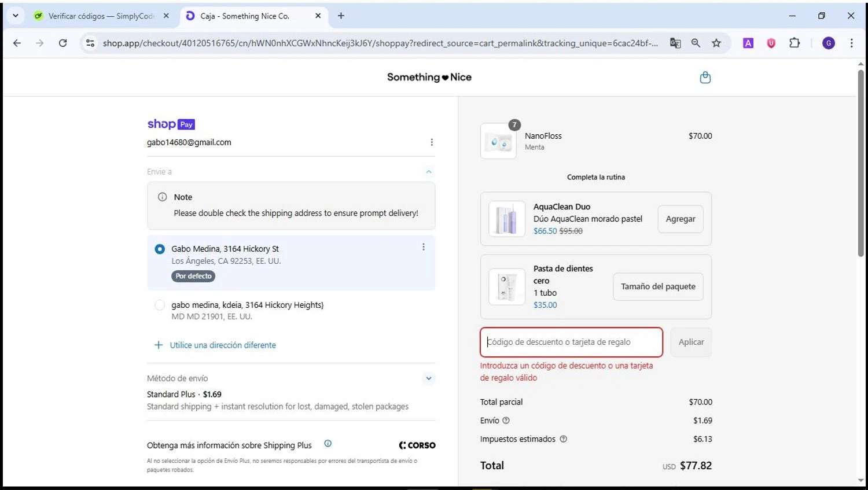Click the Pasta de dientes cero thumbnail
Viewport: 868px width, 490px height.
click(x=507, y=286)
